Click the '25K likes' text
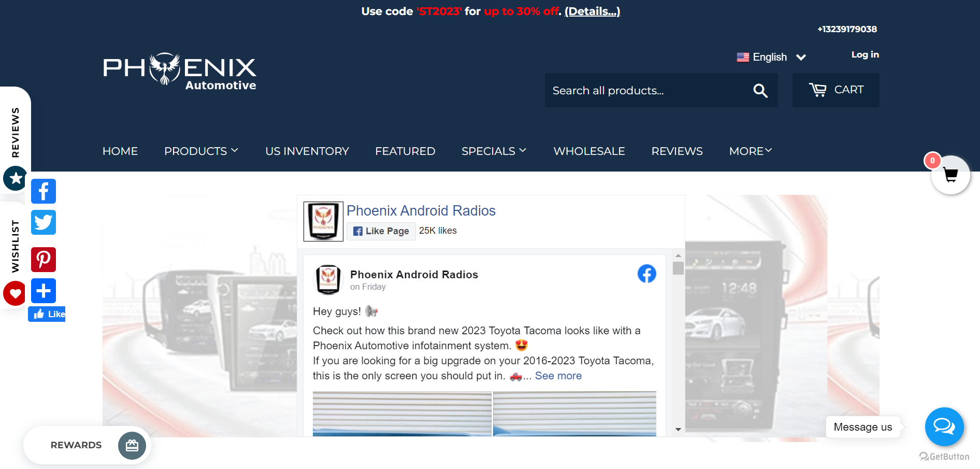This screenshot has width=980, height=469. pos(438,231)
